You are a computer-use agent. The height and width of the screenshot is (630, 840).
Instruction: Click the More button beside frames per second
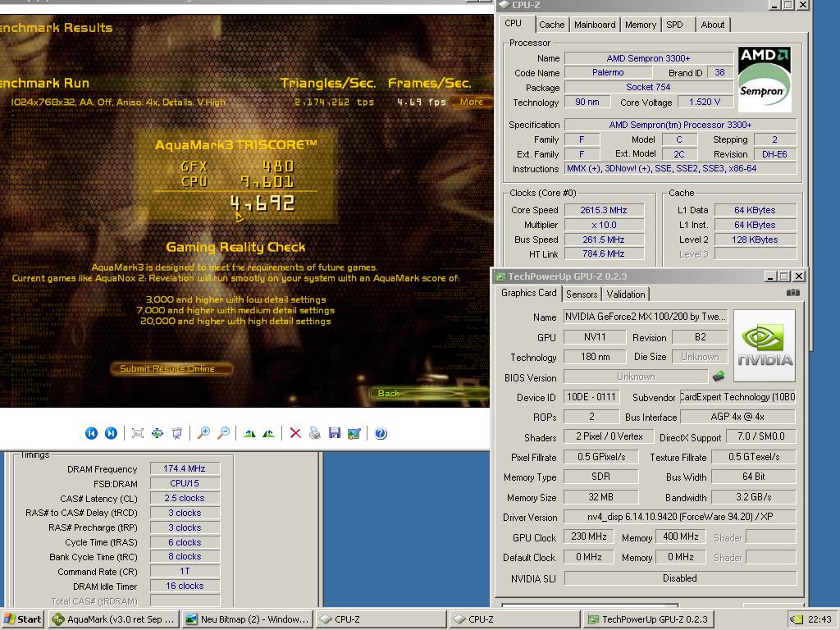click(472, 102)
